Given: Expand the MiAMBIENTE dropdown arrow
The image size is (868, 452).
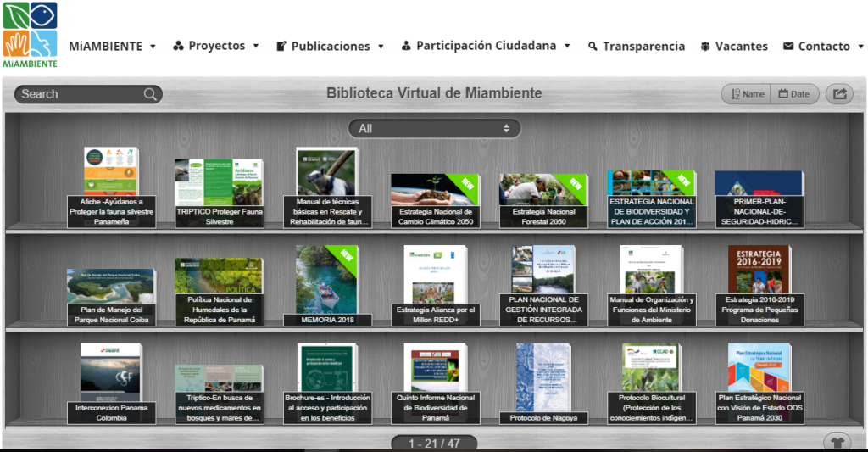Looking at the screenshot, I should pyautogui.click(x=153, y=47).
